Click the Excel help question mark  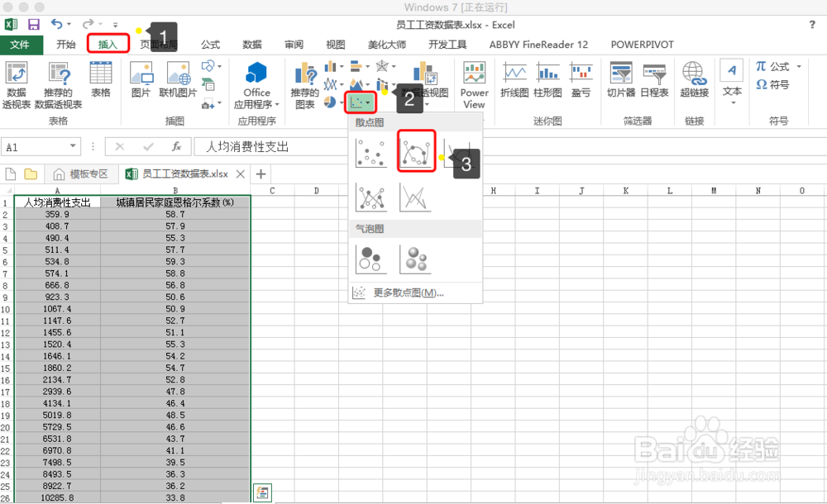[812, 24]
